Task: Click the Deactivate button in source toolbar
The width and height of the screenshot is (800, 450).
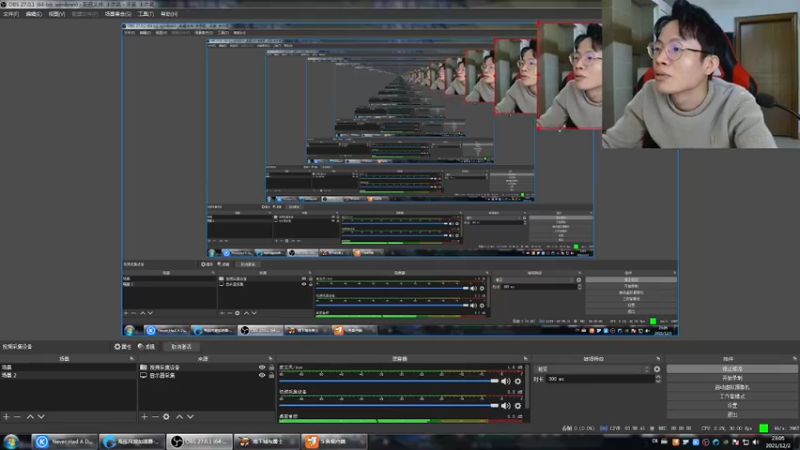Action: pyautogui.click(x=181, y=346)
